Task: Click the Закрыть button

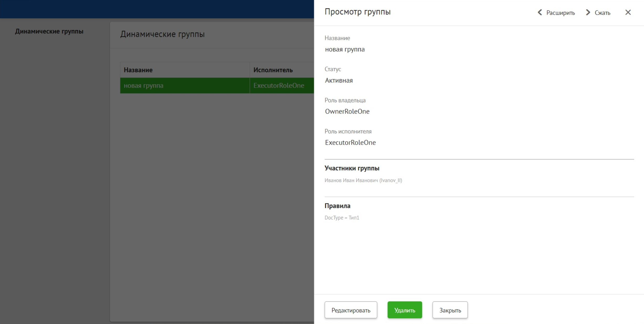Action: (x=450, y=310)
